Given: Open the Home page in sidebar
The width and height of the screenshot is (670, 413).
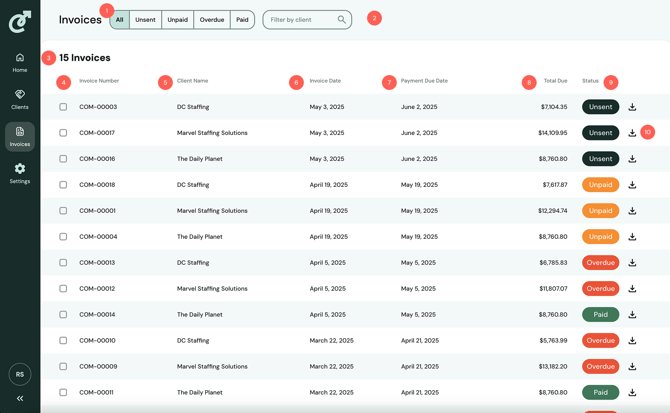Looking at the screenshot, I should coord(20,62).
